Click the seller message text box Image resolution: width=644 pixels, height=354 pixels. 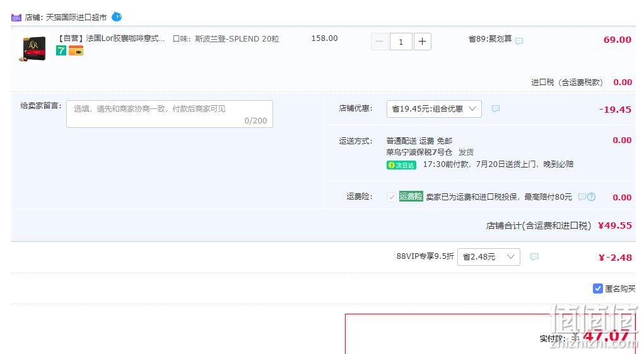coord(170,114)
